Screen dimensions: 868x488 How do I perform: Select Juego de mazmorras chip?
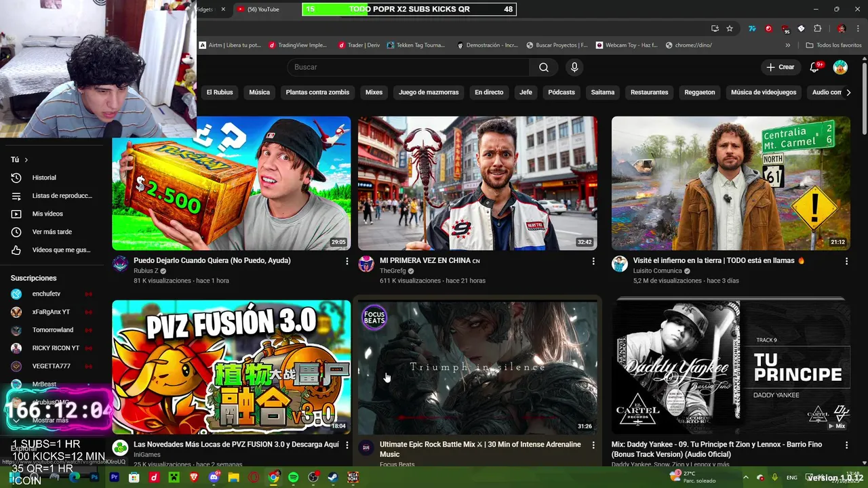(429, 92)
